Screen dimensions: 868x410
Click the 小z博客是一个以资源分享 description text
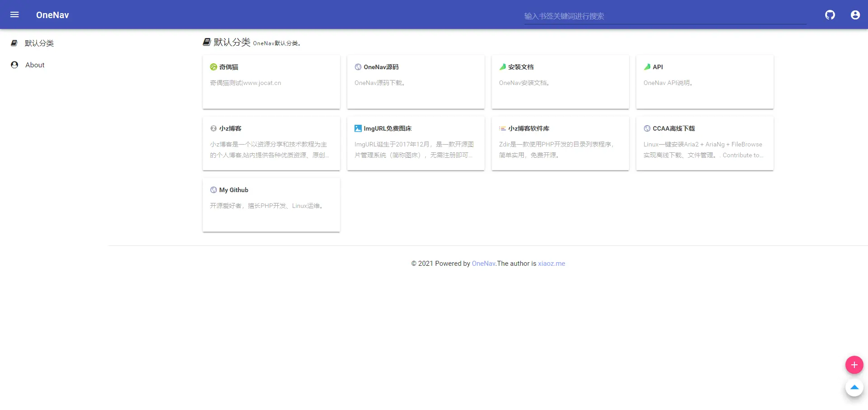coord(270,150)
